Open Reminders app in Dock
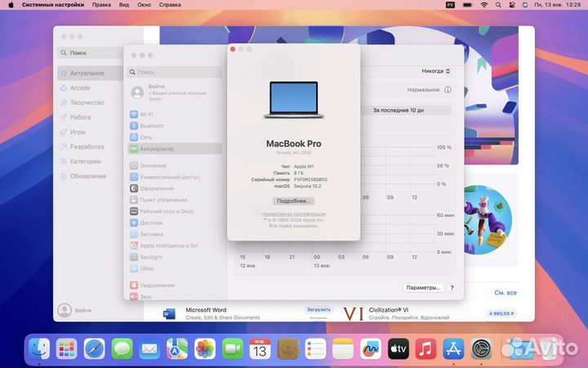This screenshot has width=588, height=368. (315, 349)
